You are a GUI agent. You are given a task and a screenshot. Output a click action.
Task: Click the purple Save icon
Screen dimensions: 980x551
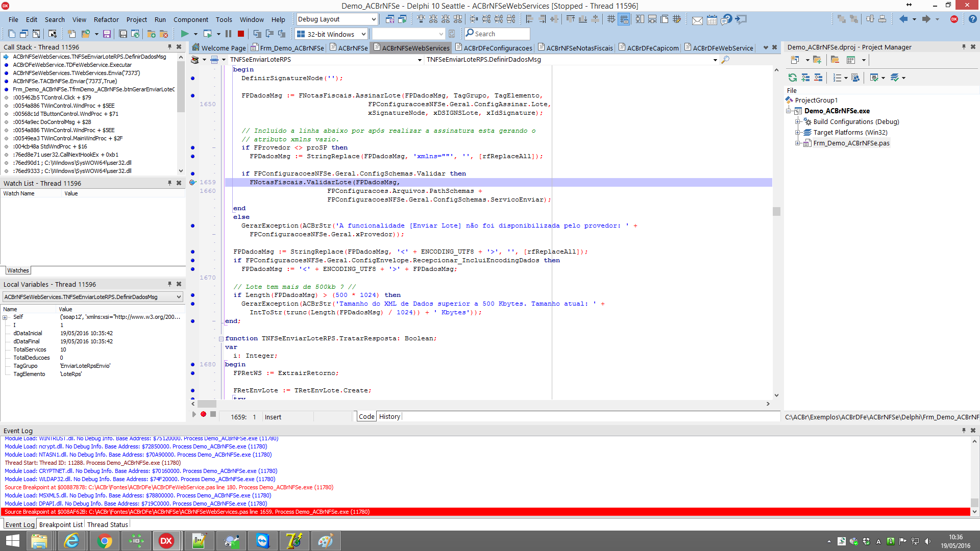pyautogui.click(x=107, y=34)
